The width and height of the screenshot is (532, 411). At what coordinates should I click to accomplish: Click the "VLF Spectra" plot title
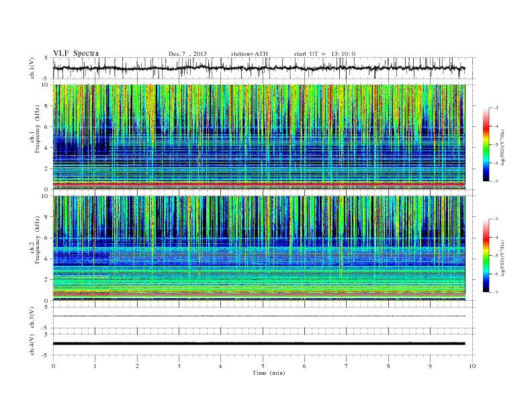tap(76, 53)
